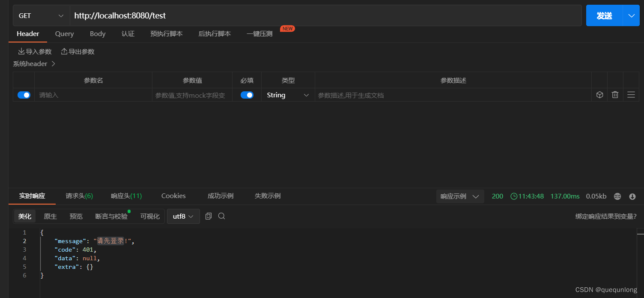Click the 发送 send button
The width and height of the screenshot is (644, 298).
pyautogui.click(x=604, y=15)
